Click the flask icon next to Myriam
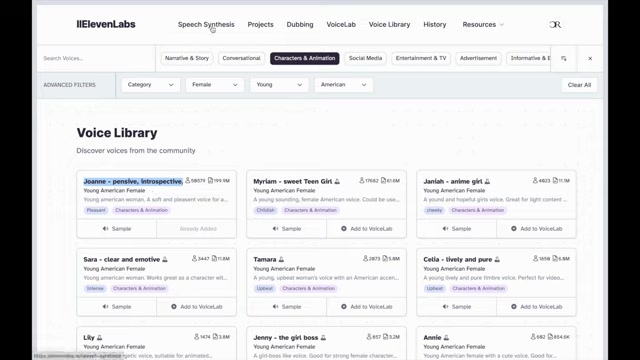This screenshot has width=640, height=360. (337, 181)
